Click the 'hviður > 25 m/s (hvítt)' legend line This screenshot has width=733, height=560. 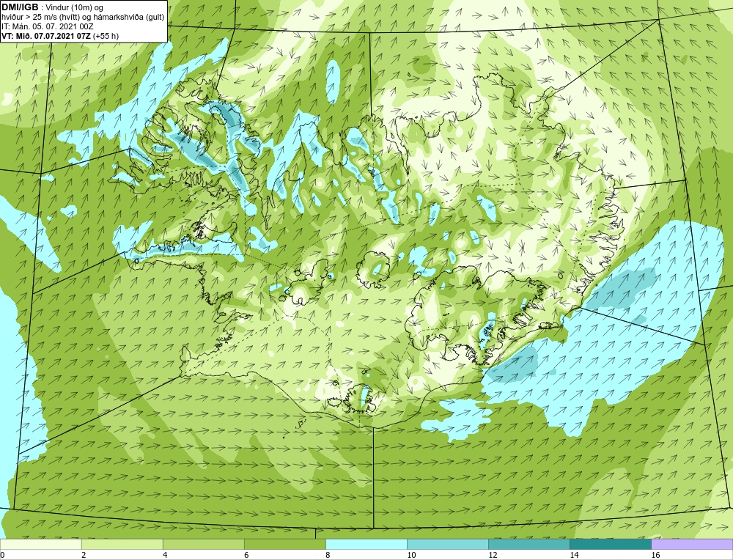tap(41, 18)
